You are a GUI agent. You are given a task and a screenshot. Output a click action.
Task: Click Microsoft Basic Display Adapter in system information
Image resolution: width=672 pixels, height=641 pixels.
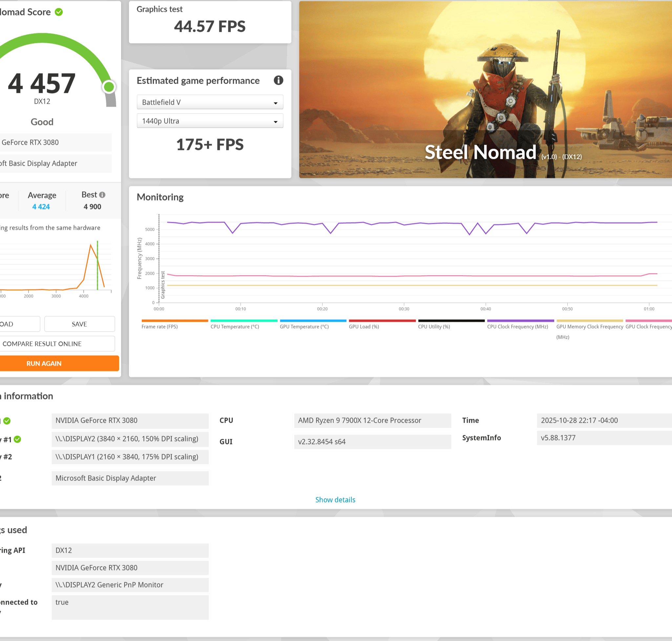(x=130, y=478)
